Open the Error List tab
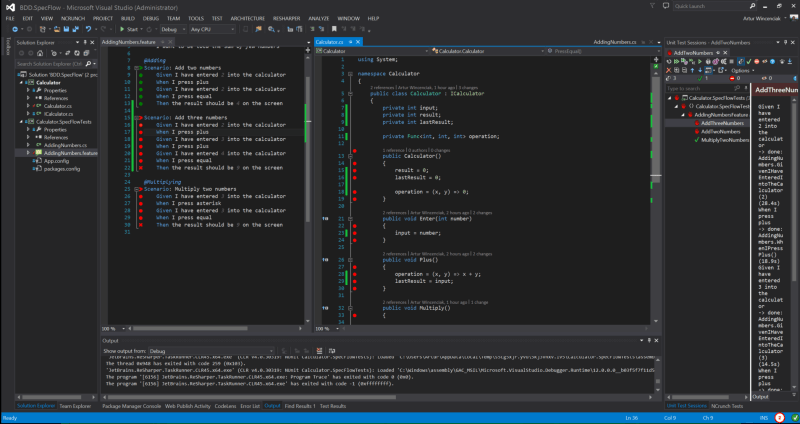800x424 pixels. [249, 406]
